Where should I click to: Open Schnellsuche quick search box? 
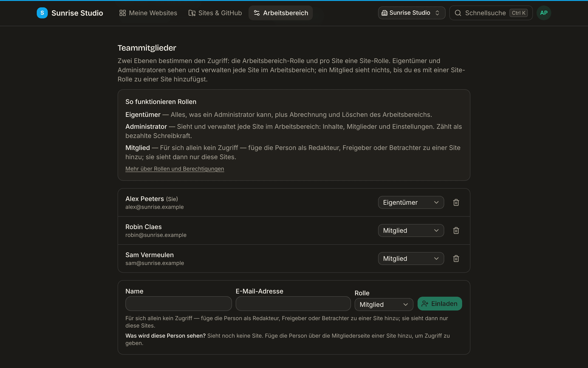coord(491,13)
